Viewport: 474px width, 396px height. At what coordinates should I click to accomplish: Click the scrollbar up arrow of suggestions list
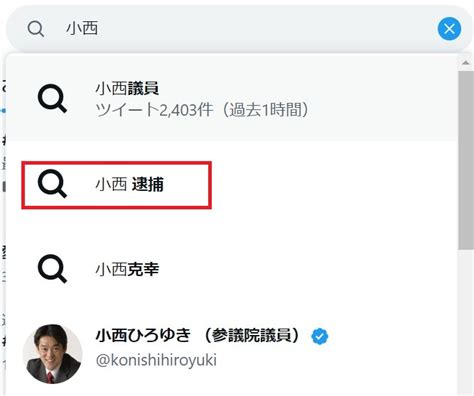coord(466,63)
